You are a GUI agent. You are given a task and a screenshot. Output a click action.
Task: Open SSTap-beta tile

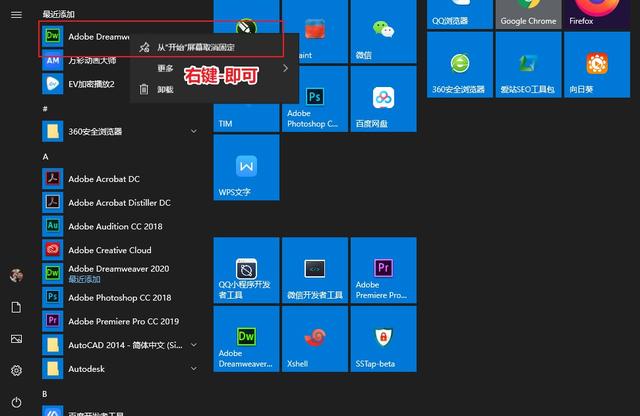(x=383, y=339)
